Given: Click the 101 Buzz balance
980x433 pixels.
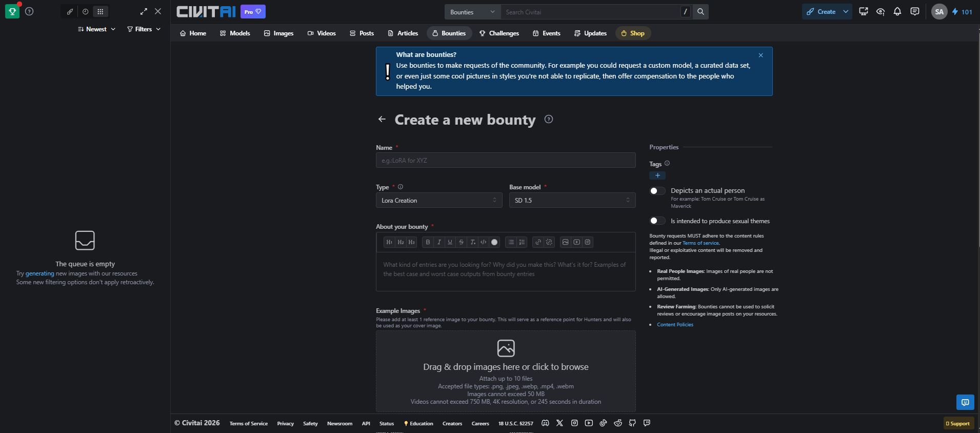Looking at the screenshot, I should click(963, 12).
